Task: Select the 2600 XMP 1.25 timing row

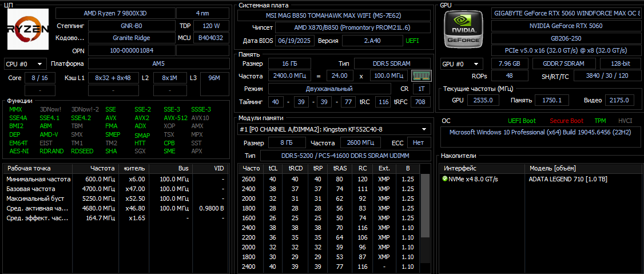Action: pyautogui.click(x=329, y=179)
